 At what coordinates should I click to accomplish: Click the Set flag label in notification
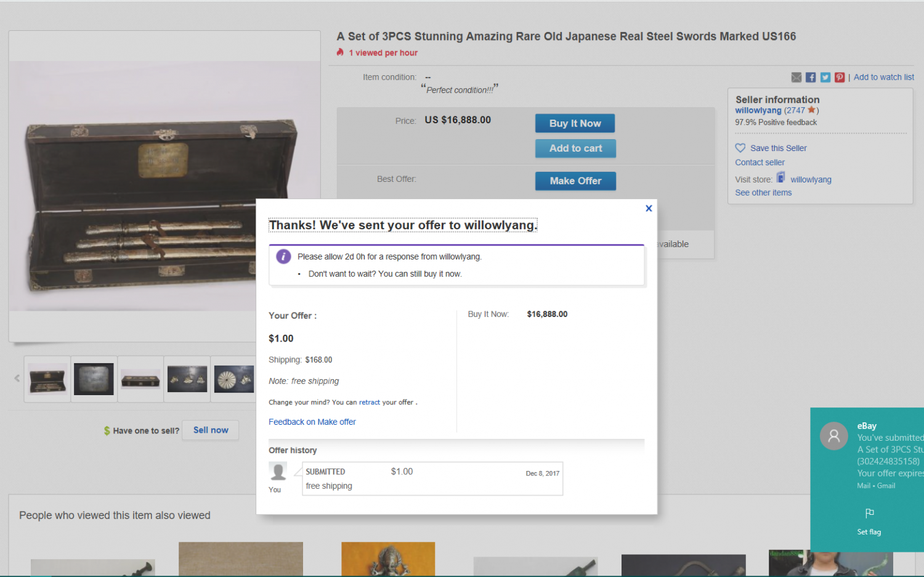pos(869,532)
